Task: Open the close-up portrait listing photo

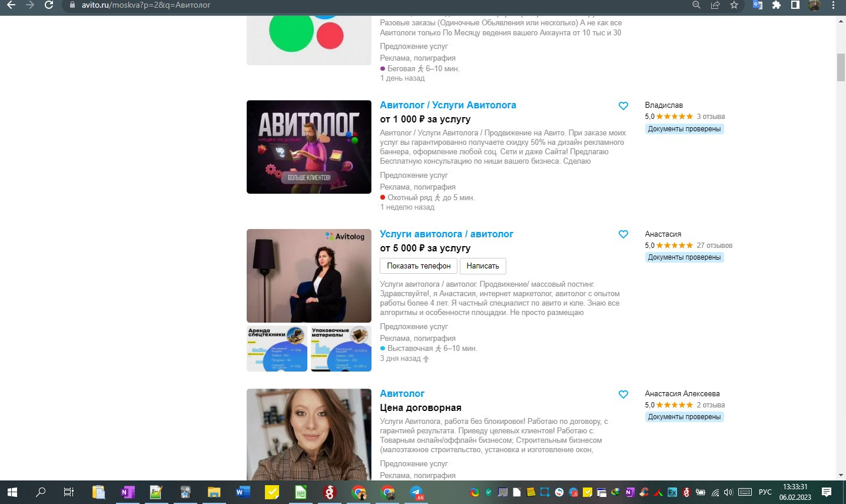Action: point(309,435)
